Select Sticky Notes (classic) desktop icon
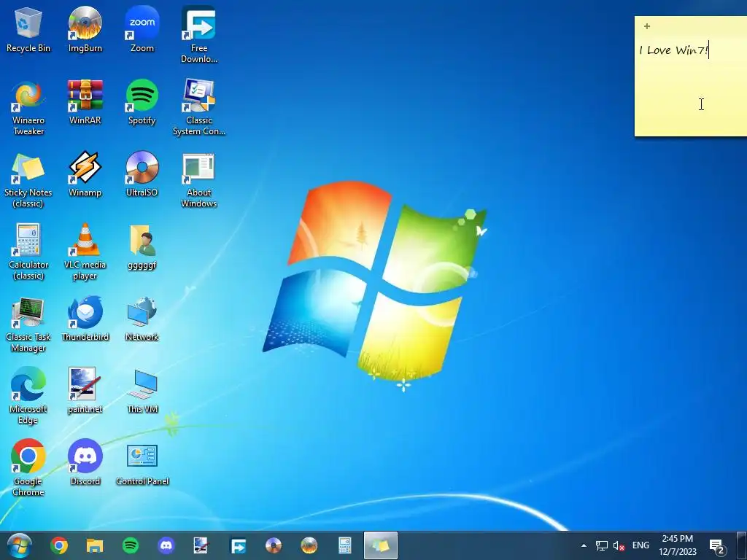 [x=28, y=180]
